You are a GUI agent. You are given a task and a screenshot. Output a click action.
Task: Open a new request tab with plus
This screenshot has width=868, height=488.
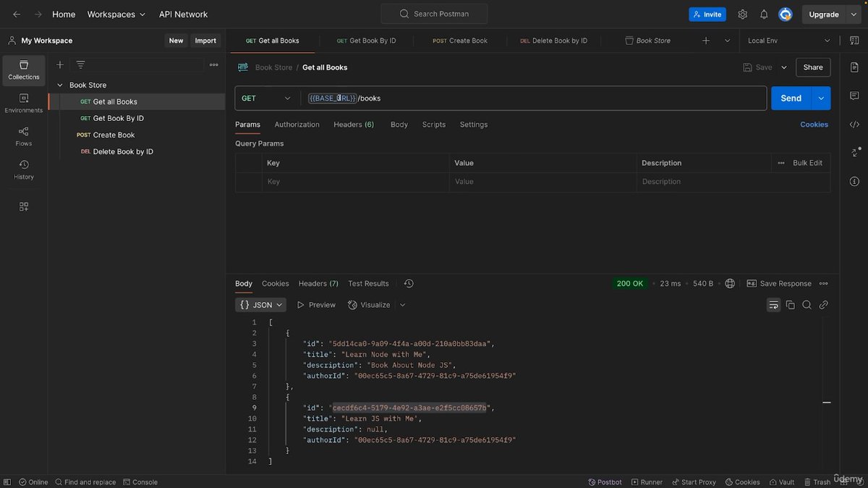(706, 41)
